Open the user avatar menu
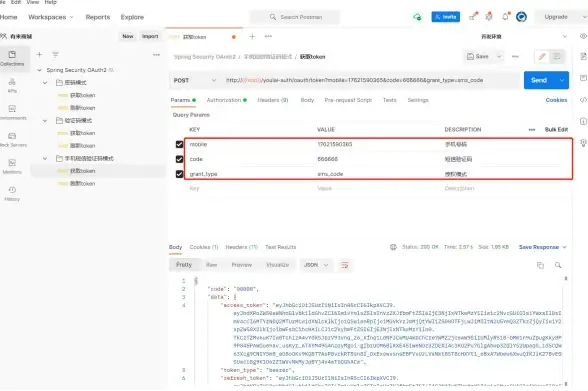This screenshot has width=588, height=391. [521, 17]
